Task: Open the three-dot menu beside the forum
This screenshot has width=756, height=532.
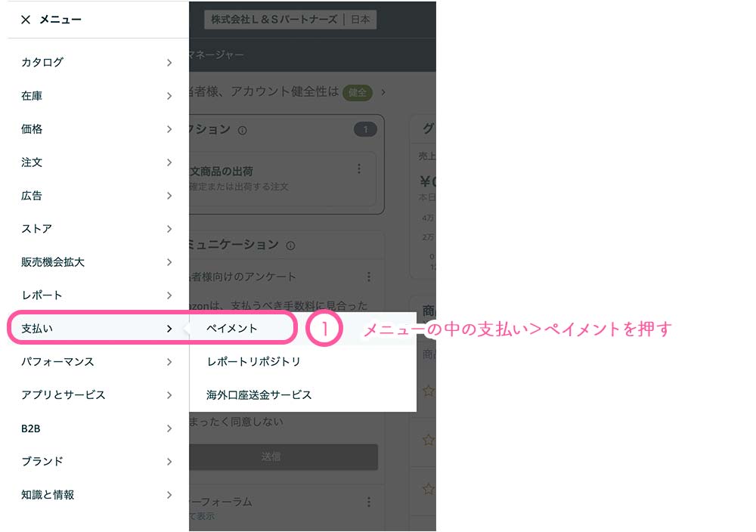Action: 369,502
